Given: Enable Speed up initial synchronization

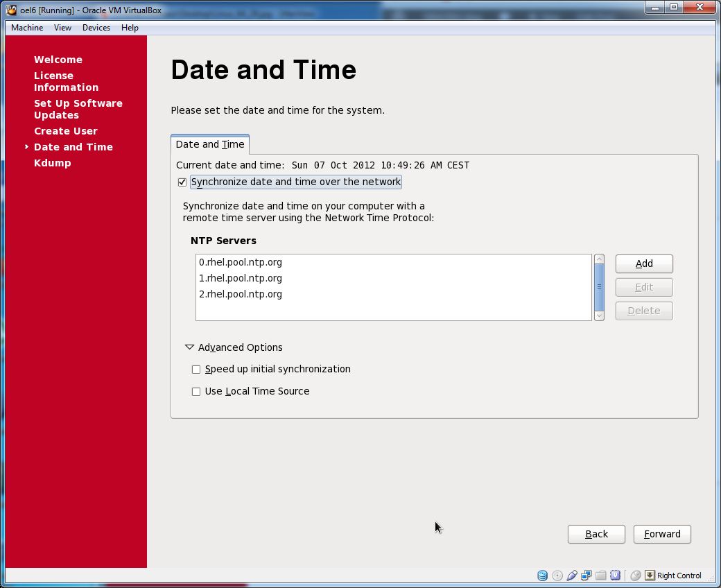Looking at the screenshot, I should [x=196, y=369].
